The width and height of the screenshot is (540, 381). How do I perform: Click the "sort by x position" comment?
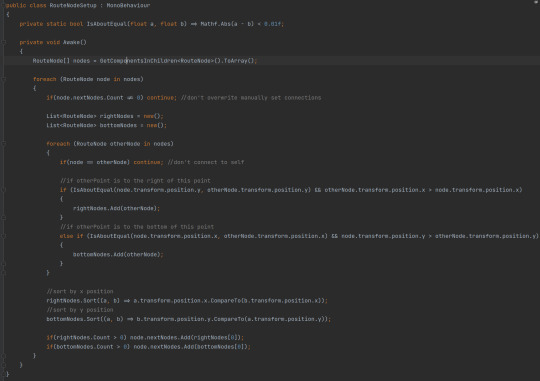(x=80, y=291)
